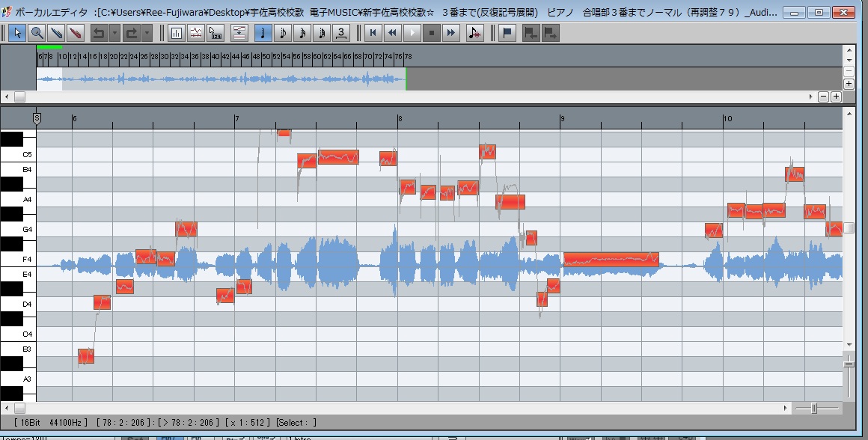Click the horizontal zoom slider at bottom right
Image resolution: width=868 pixels, height=440 pixels.
tap(814, 408)
